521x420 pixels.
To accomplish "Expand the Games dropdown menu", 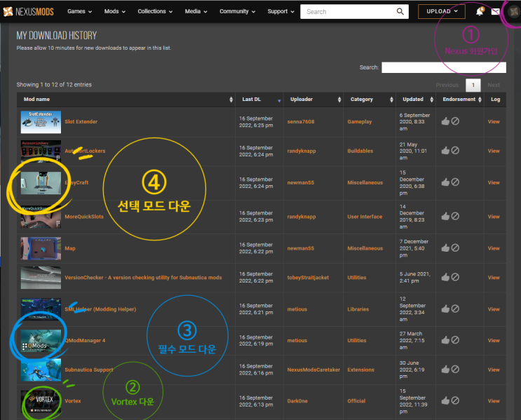I will coord(79,11).
